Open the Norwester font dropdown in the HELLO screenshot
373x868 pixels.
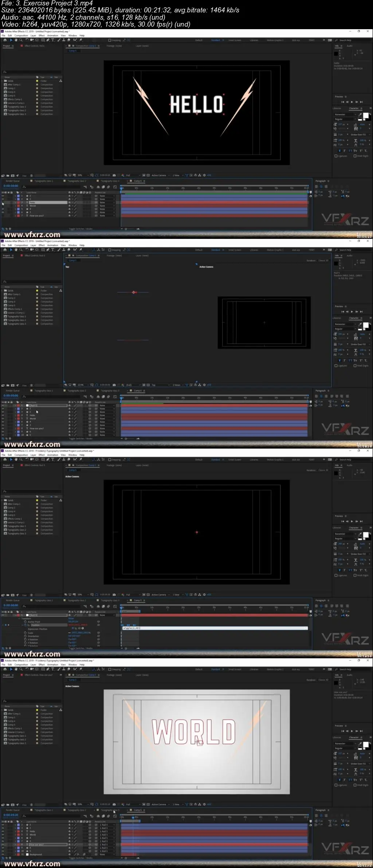click(345, 115)
